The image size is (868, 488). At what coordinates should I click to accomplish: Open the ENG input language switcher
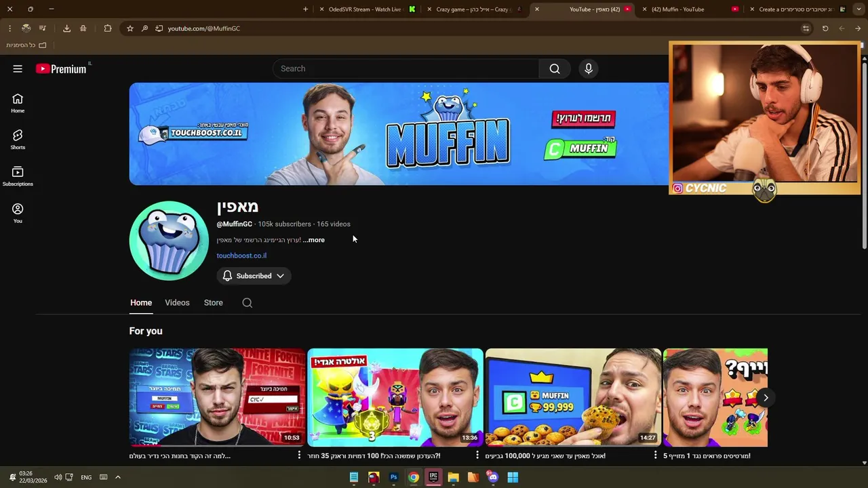[86, 477]
